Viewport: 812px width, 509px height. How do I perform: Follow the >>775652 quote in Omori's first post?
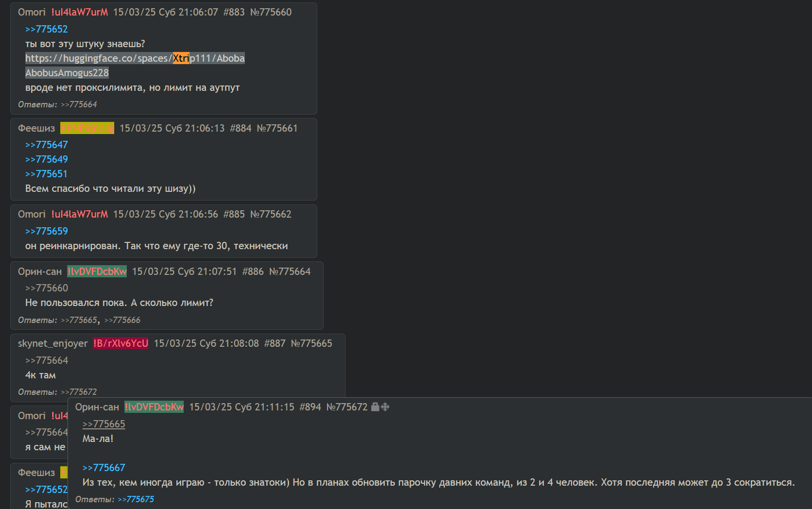(47, 29)
